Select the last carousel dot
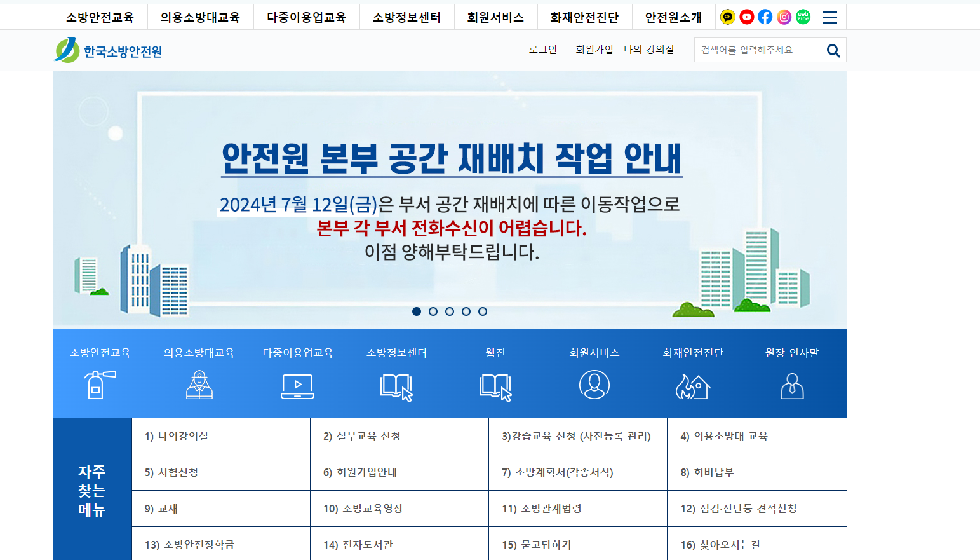 [x=483, y=311]
